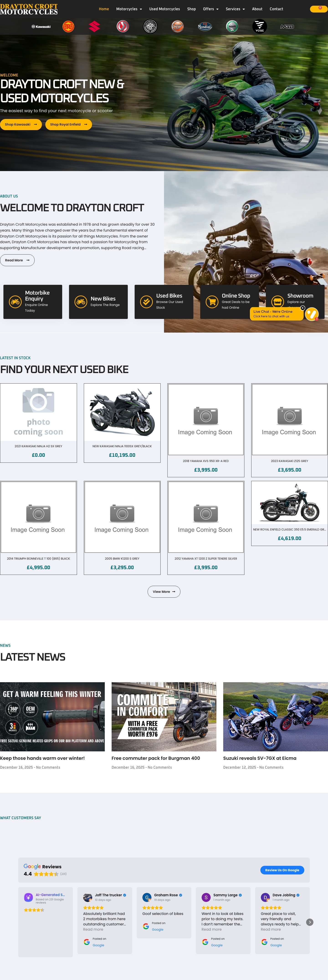Image resolution: width=328 pixels, height=980 pixels.
Task: Go to the Home menu item
Action: coord(104,9)
